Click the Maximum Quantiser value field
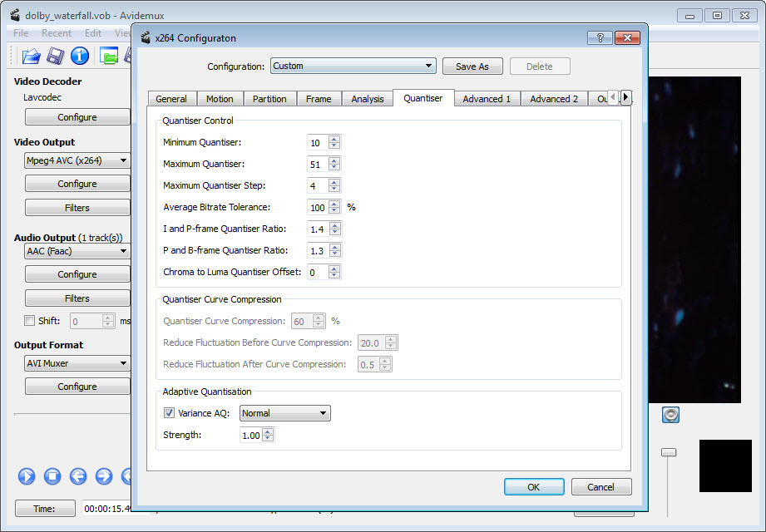Screen dimensions: 766x532 pos(318,164)
